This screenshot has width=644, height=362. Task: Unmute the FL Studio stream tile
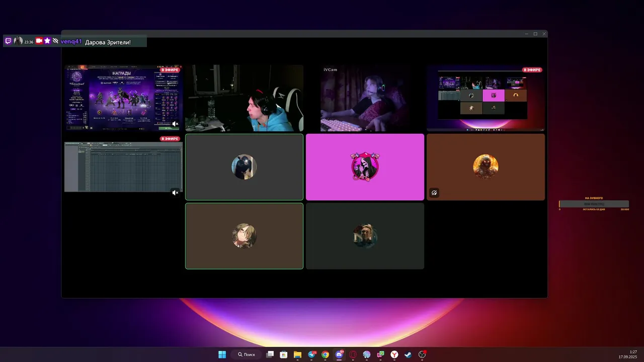pyautogui.click(x=175, y=193)
